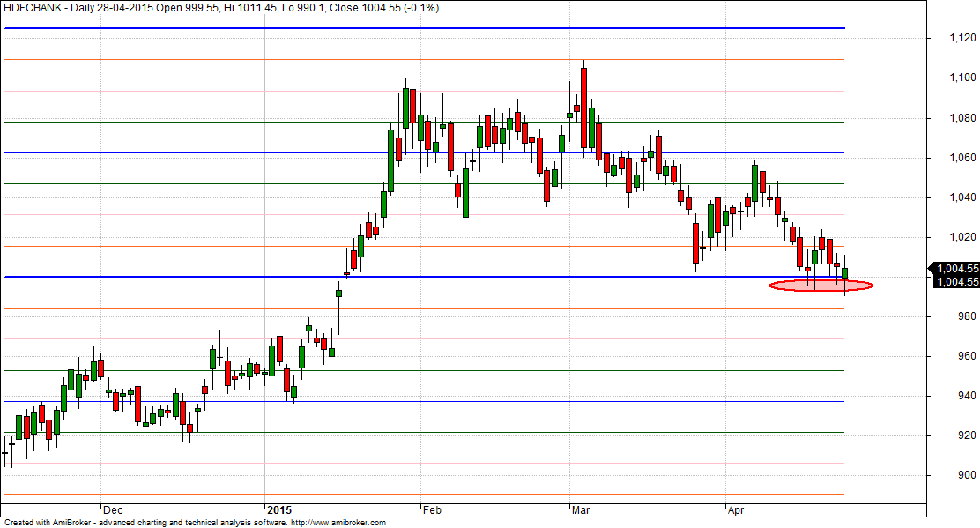Open the amibroker.com URL in footer
This screenshot has height=528, width=980.
(338, 523)
